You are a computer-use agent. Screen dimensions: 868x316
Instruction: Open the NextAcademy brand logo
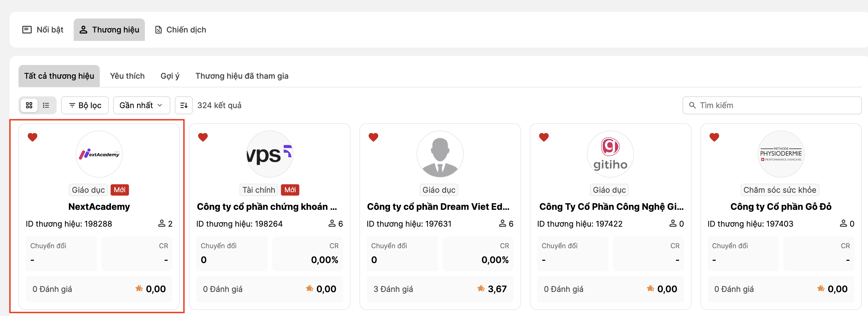[x=99, y=154]
